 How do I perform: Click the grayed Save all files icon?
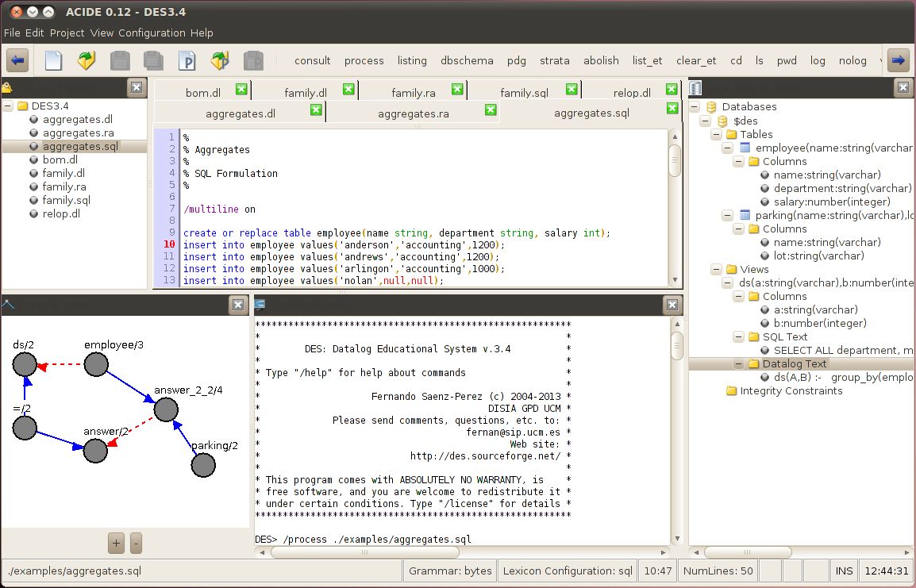(154, 60)
